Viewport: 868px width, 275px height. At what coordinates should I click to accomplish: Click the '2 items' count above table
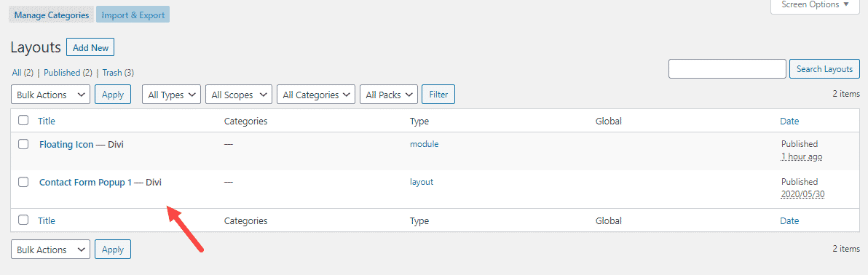(846, 94)
